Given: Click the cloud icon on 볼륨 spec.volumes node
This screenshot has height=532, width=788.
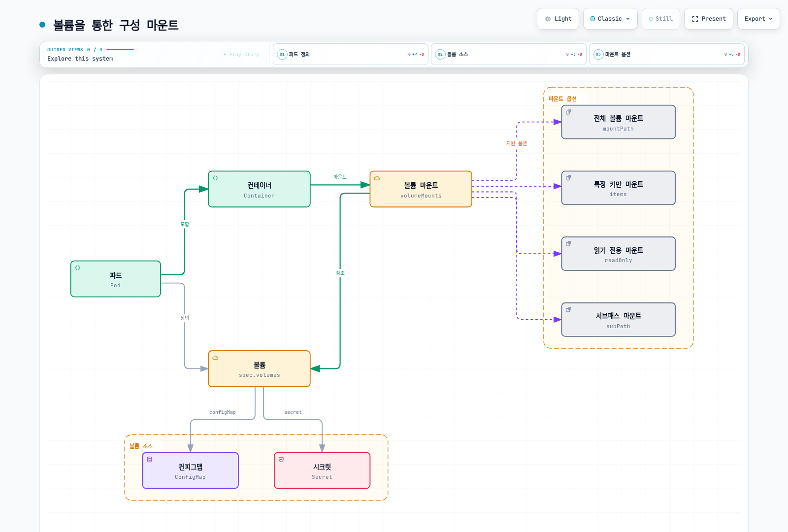Looking at the screenshot, I should tap(215, 358).
